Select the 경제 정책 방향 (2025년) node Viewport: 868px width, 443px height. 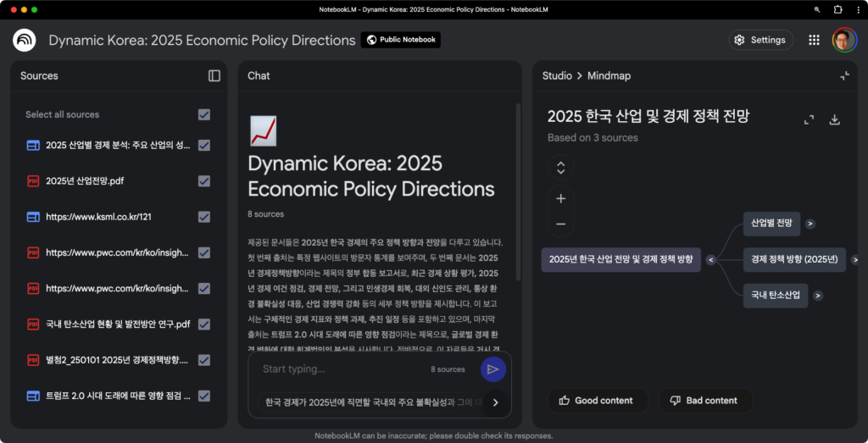[x=794, y=259]
